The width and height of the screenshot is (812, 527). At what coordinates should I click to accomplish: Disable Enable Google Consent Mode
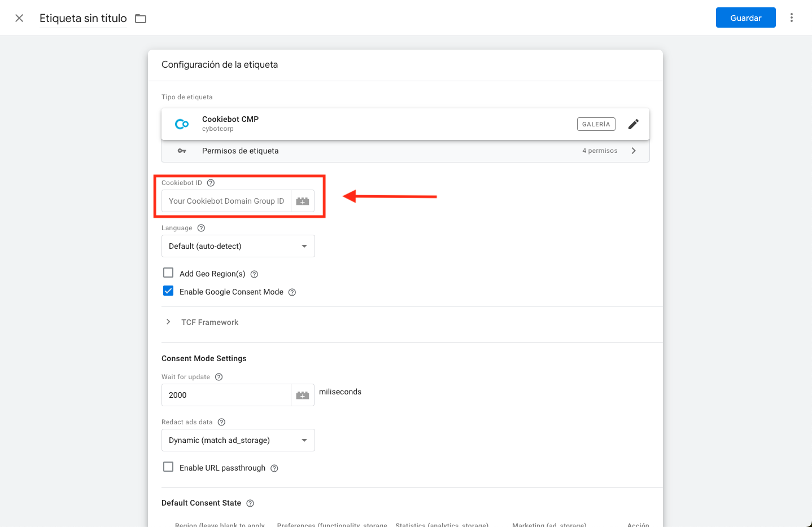(168, 291)
